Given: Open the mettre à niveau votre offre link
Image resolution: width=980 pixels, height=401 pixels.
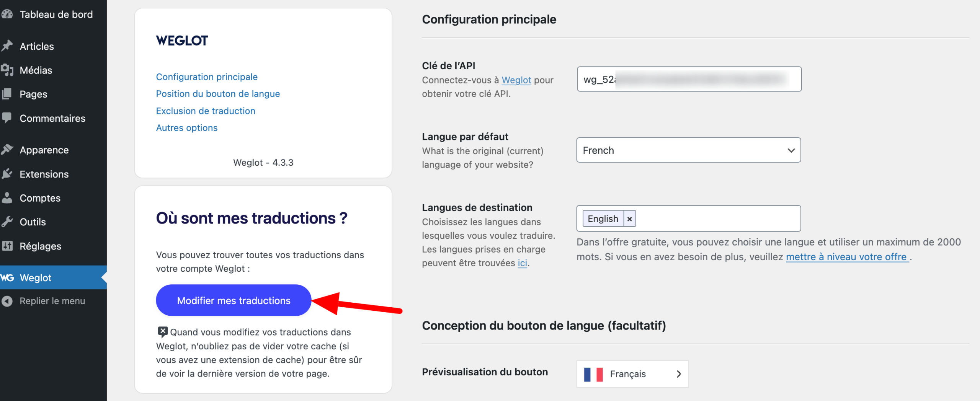Looking at the screenshot, I should (x=847, y=257).
